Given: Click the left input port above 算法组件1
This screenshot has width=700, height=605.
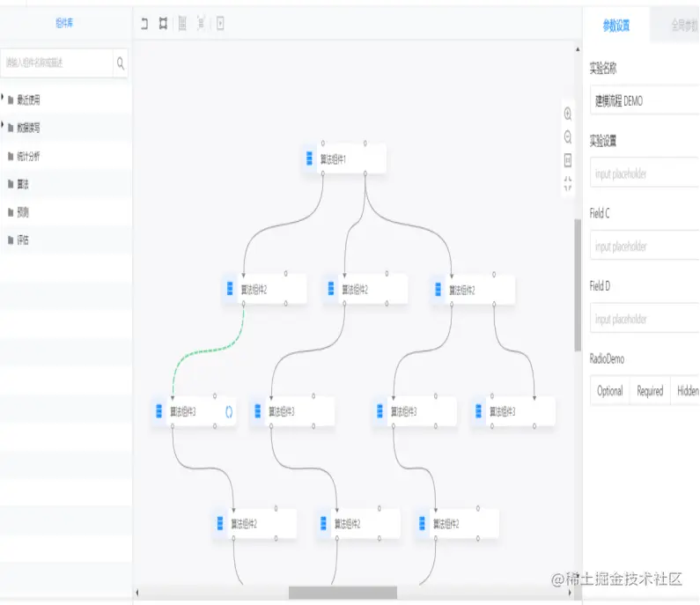Looking at the screenshot, I should [323, 144].
